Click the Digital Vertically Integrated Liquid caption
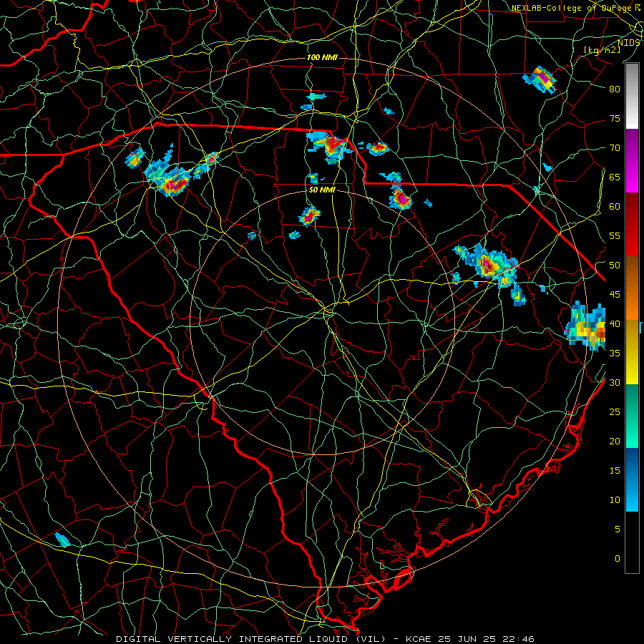Image resolution: width=644 pixels, height=644 pixels. (325, 639)
